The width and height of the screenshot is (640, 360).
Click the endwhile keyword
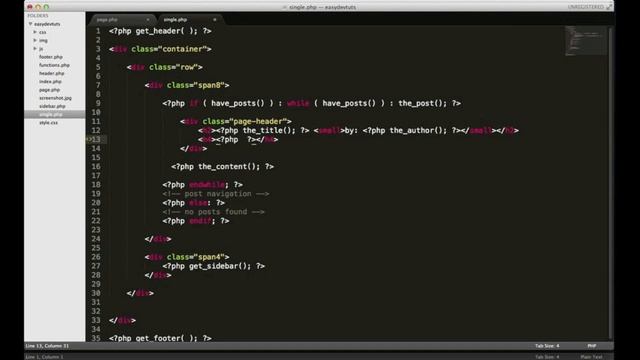207,184
